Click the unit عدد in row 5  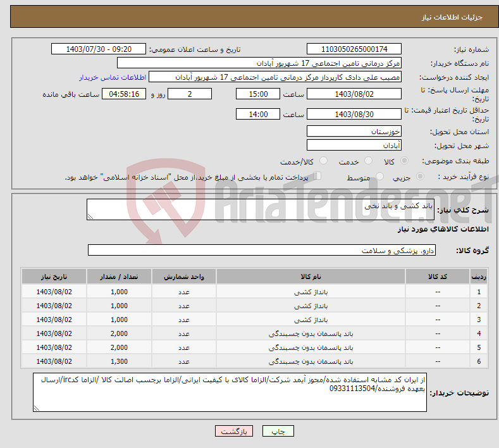(184, 347)
